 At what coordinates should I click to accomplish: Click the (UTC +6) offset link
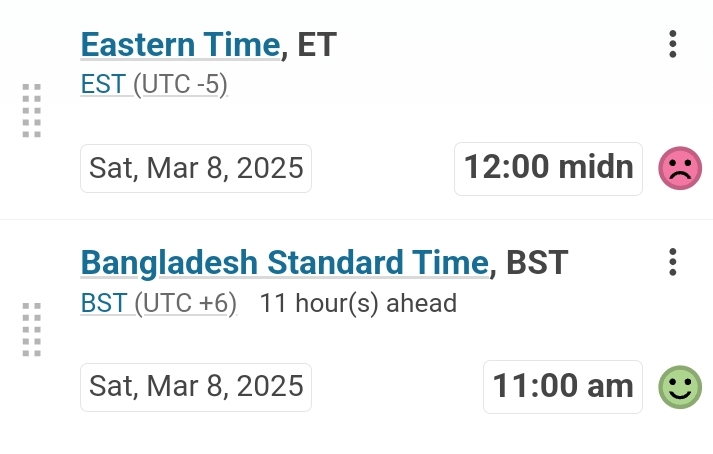(x=186, y=303)
